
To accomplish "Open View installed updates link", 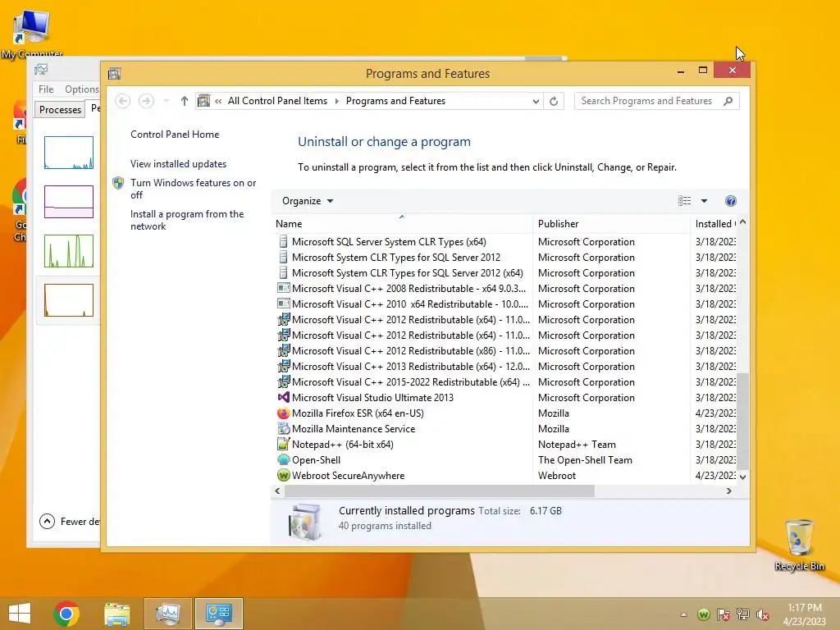I will [178, 164].
